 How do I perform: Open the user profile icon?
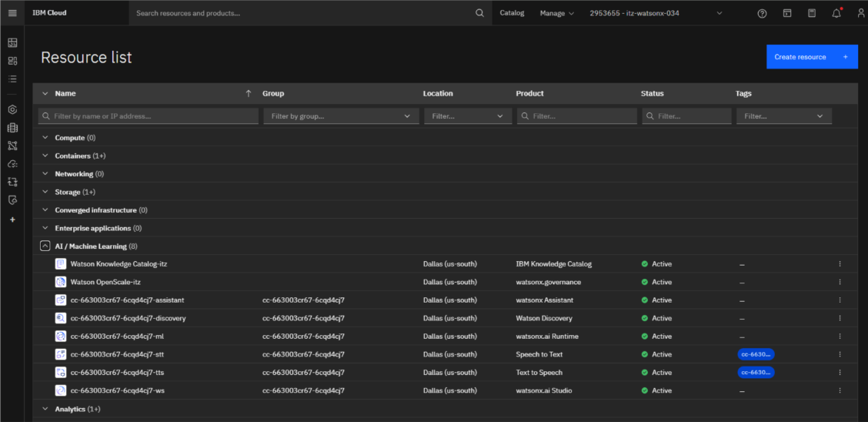(861, 13)
